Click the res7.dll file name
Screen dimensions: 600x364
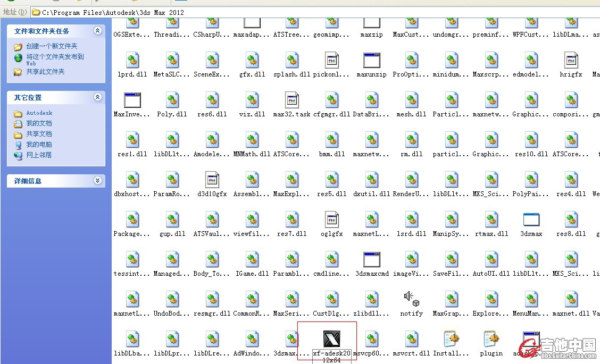pos(292,234)
